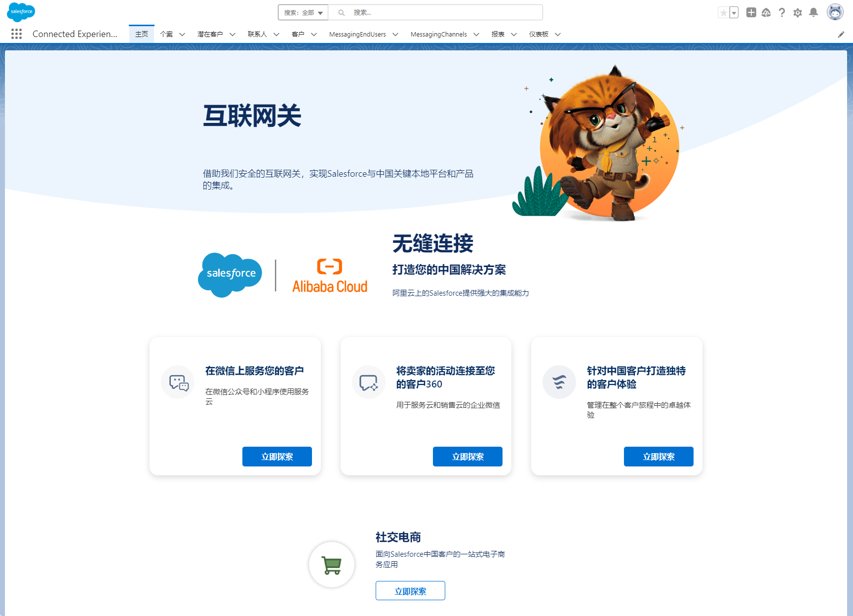Open the search scope 搜索: 全部 dropdown
853x616 pixels.
pyautogui.click(x=303, y=13)
